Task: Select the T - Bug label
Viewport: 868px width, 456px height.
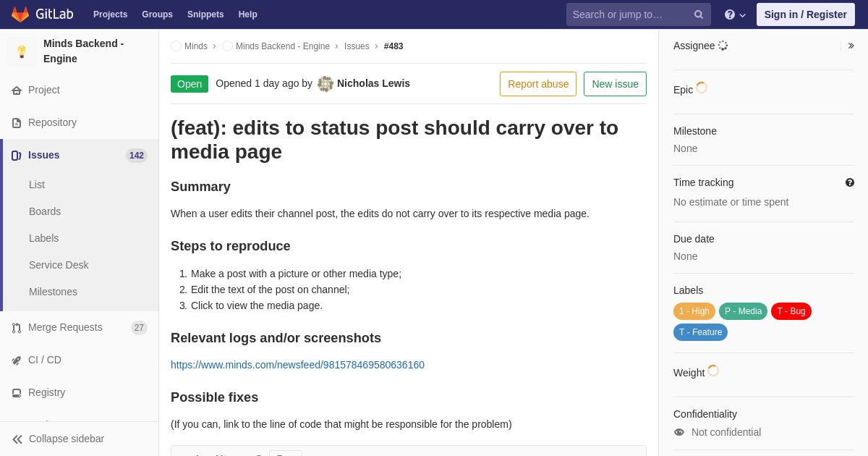Action: [791, 311]
